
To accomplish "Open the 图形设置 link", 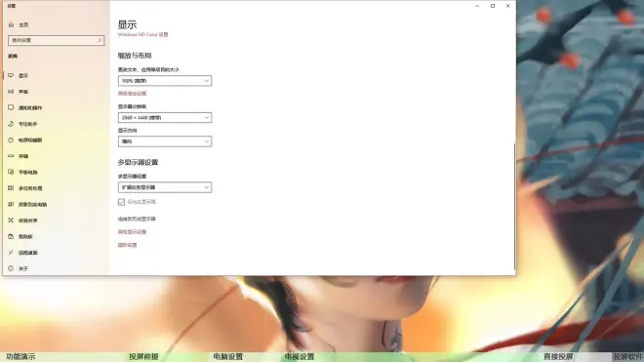I will coord(127,245).
